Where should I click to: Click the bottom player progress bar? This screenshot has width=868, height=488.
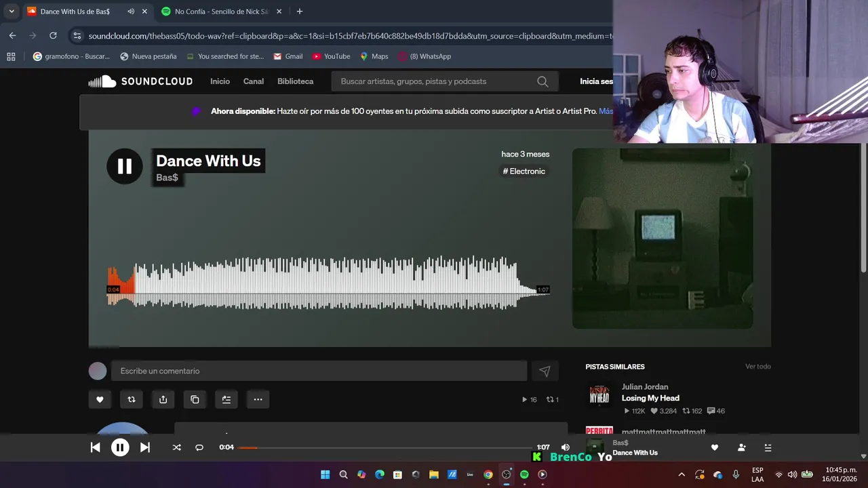pos(385,447)
